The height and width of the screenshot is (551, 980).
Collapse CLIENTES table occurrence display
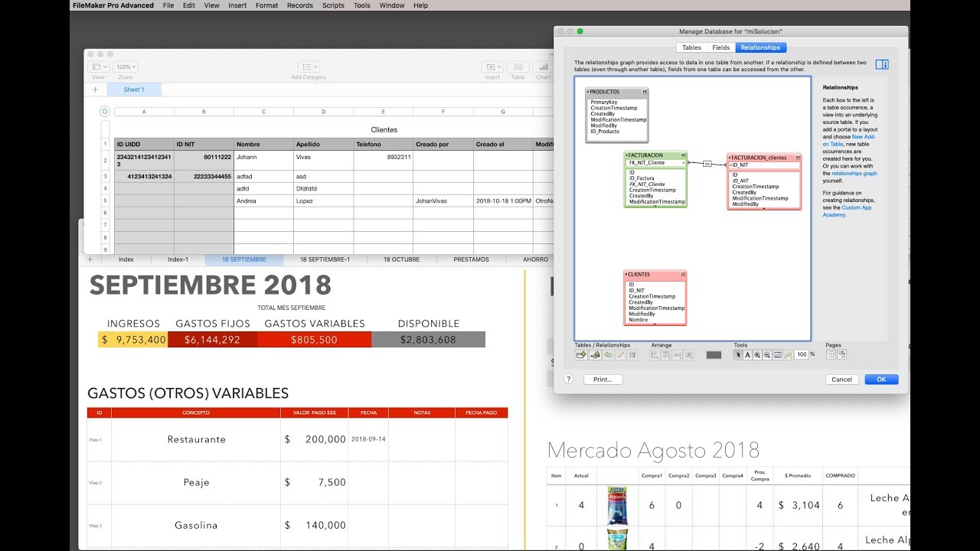(x=683, y=274)
